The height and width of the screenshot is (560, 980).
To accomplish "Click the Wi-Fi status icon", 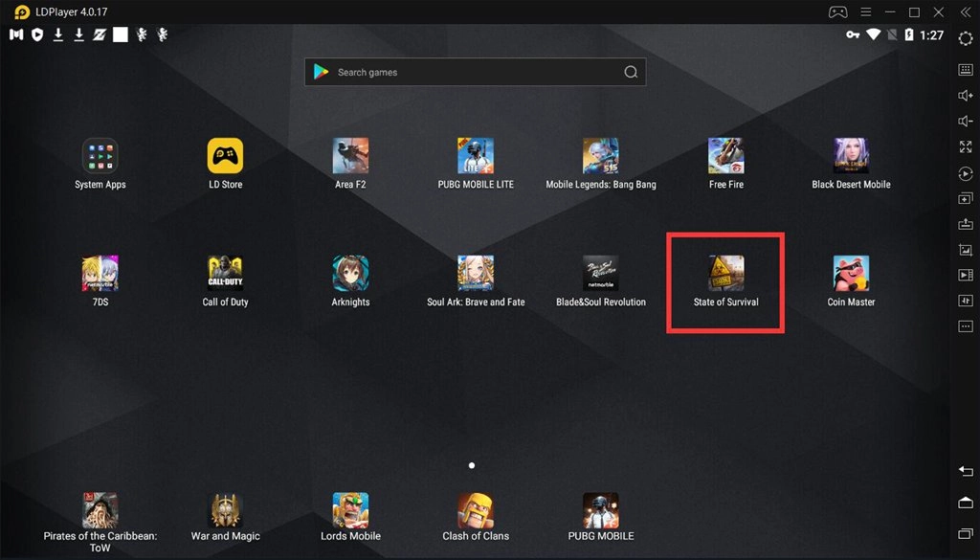I will pos(873,34).
